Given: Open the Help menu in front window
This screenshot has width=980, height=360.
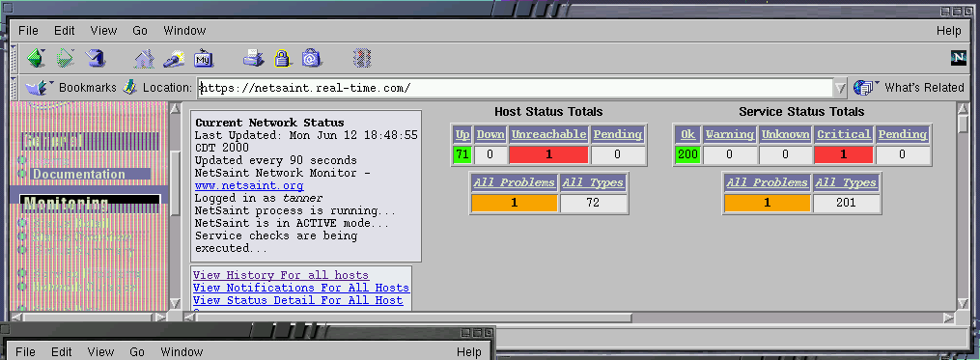Looking at the screenshot, I should tap(949, 31).
